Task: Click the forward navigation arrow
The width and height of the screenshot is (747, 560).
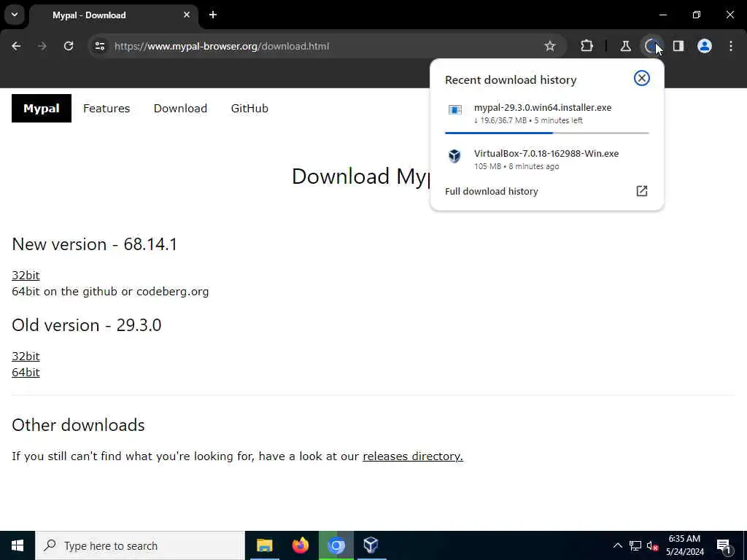Action: [x=42, y=46]
